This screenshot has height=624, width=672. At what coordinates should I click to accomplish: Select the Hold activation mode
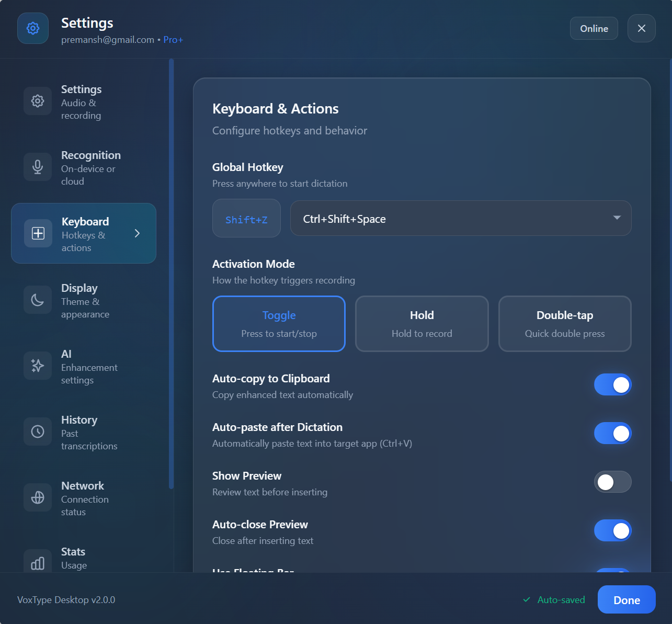(x=422, y=323)
